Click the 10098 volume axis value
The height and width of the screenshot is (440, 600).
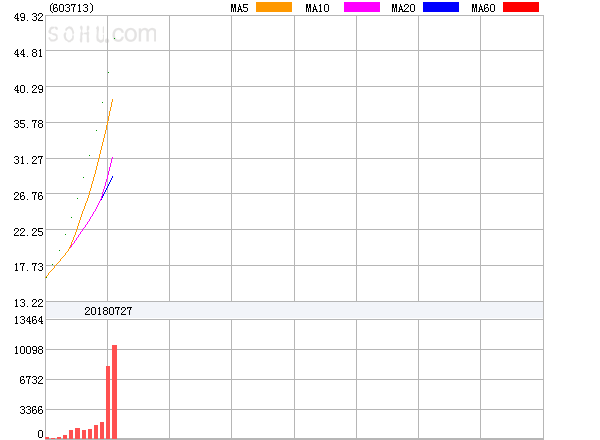[29, 350]
